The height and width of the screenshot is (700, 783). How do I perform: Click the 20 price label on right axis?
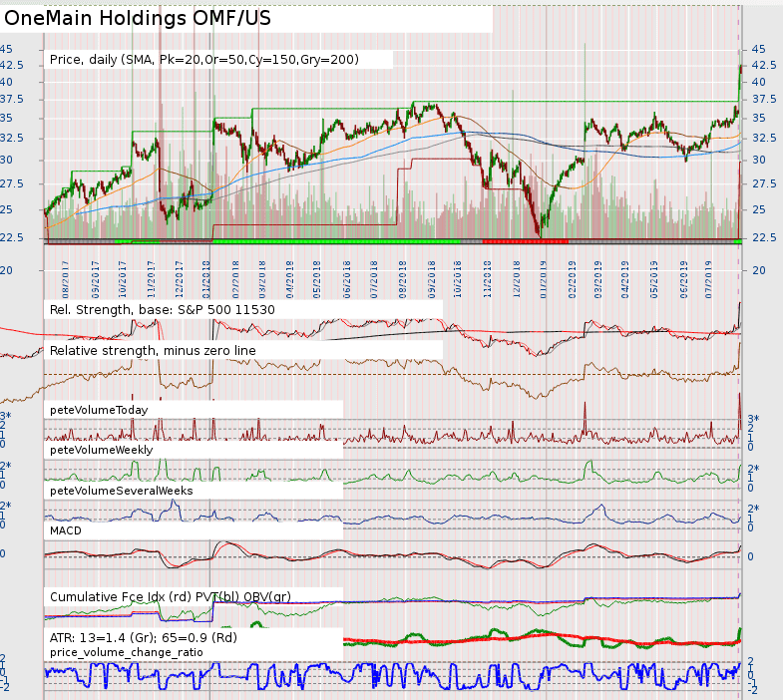point(758,270)
